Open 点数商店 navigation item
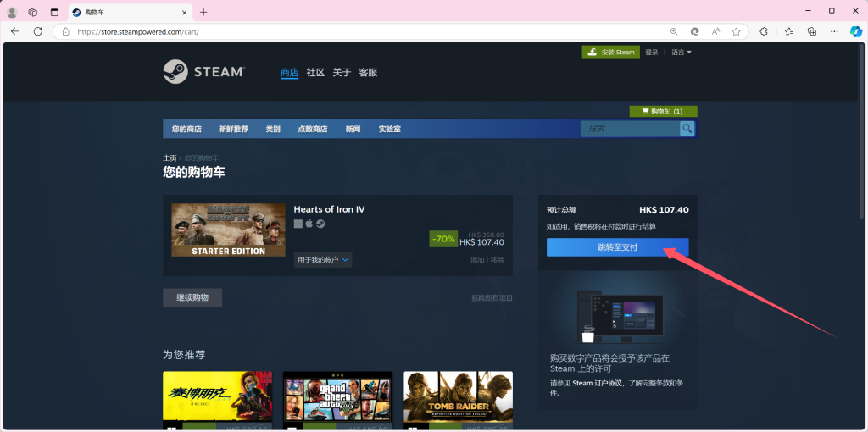Viewport: 868px width, 432px height. (313, 129)
